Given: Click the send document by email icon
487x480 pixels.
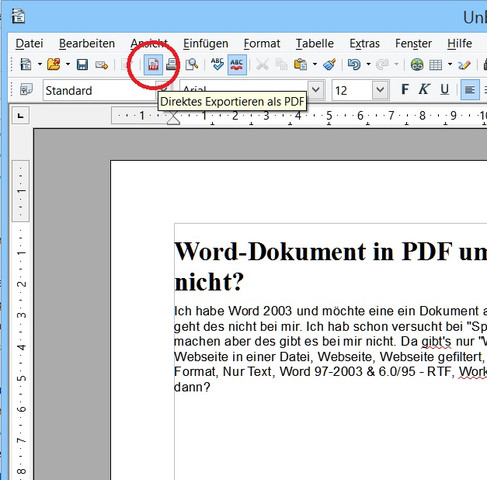Looking at the screenshot, I should (102, 64).
